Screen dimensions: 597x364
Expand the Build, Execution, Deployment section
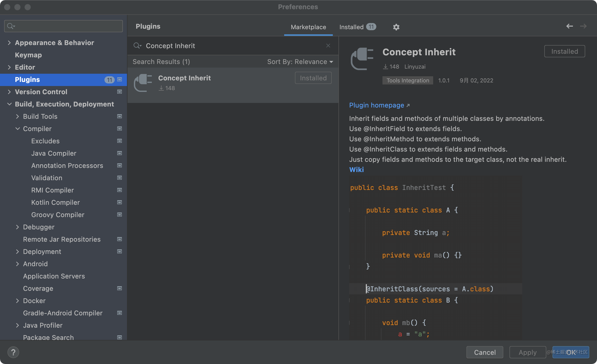pyautogui.click(x=9, y=104)
